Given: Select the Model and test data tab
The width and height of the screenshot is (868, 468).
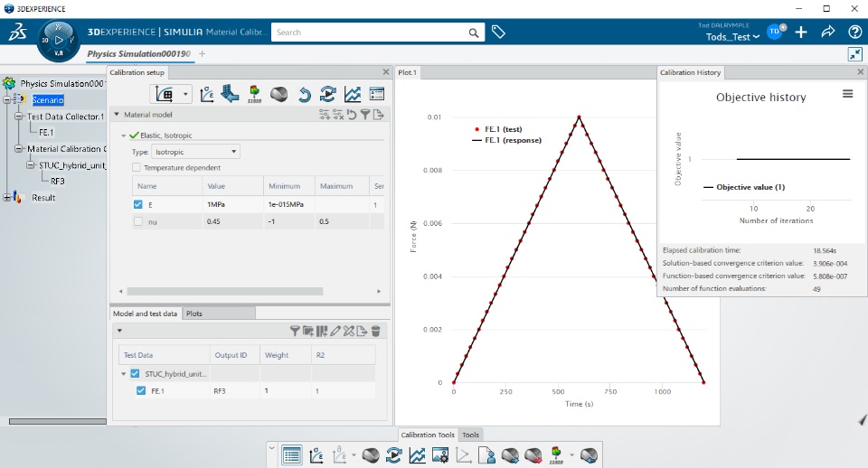Looking at the screenshot, I should coord(145,314).
